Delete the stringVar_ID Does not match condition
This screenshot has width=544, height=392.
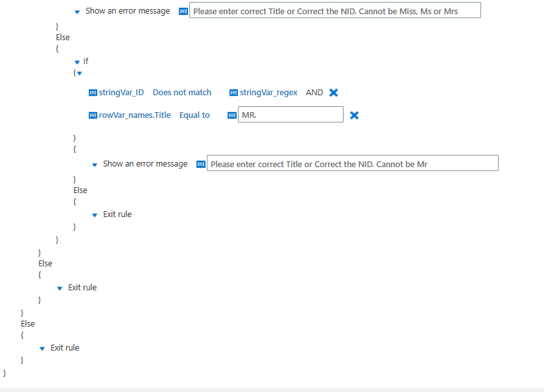click(333, 93)
